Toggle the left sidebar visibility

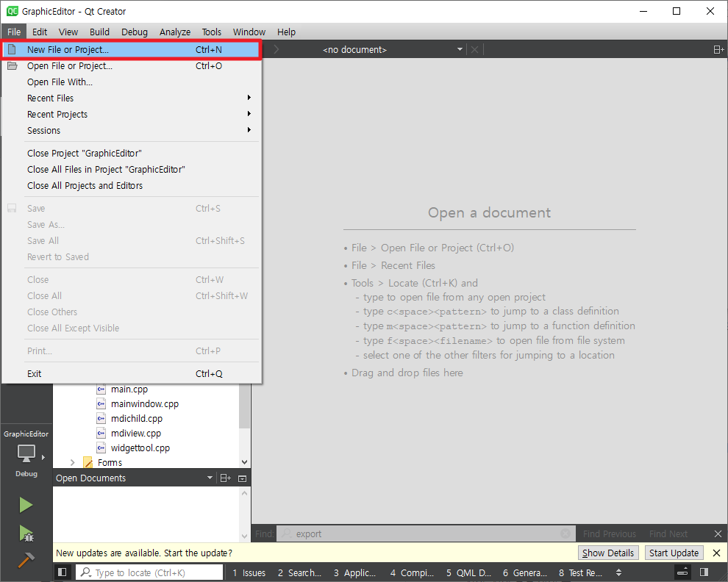coord(63,572)
